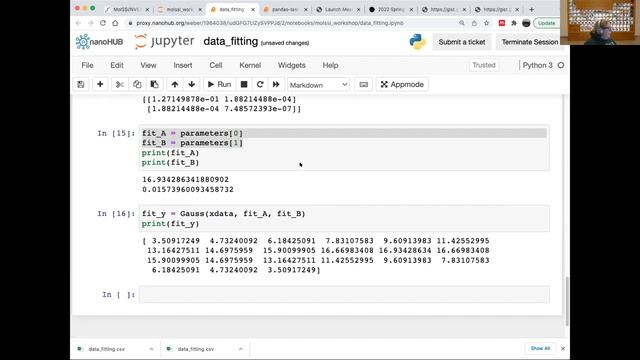Show All downloads
Image resolution: width=640 pixels, height=360 pixels.
[540, 349]
